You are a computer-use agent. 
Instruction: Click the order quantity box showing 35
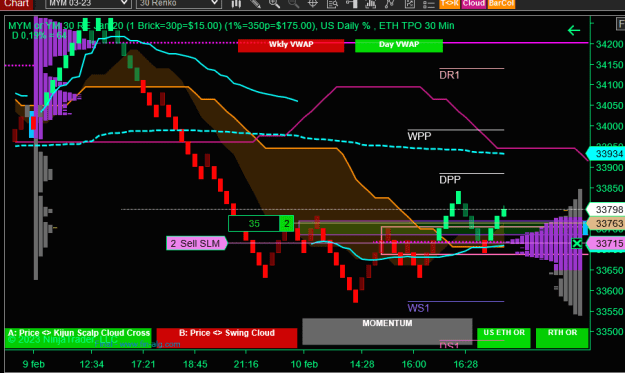click(x=254, y=224)
